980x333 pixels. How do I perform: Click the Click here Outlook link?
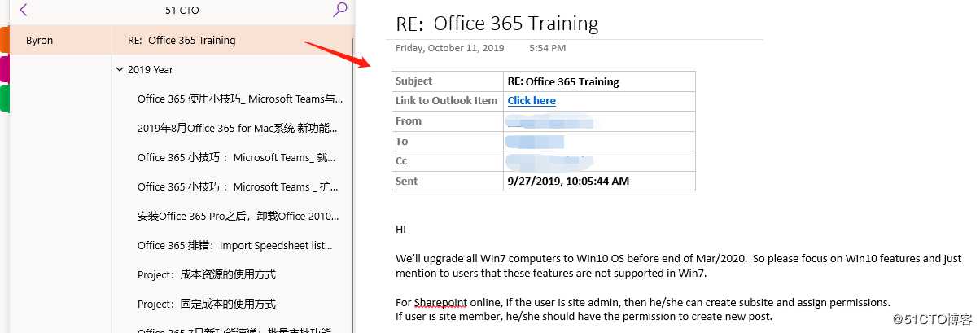point(532,101)
